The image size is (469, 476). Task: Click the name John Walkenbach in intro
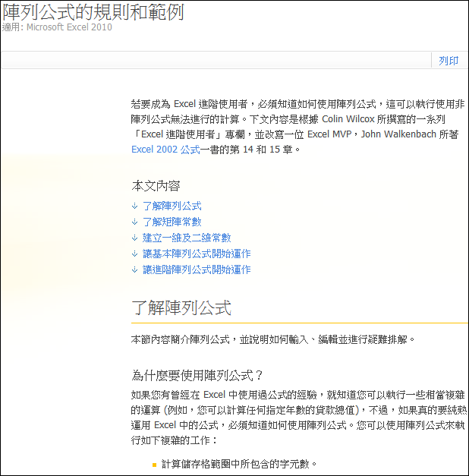click(x=398, y=134)
